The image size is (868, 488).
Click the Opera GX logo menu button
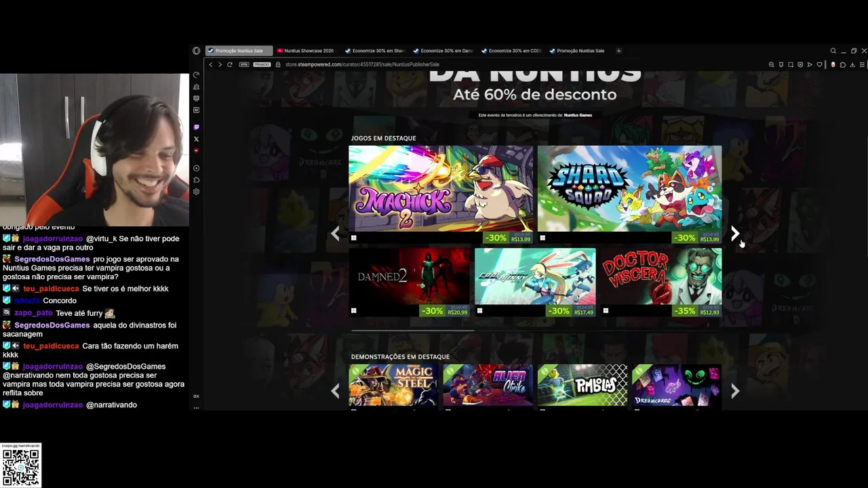pos(197,51)
